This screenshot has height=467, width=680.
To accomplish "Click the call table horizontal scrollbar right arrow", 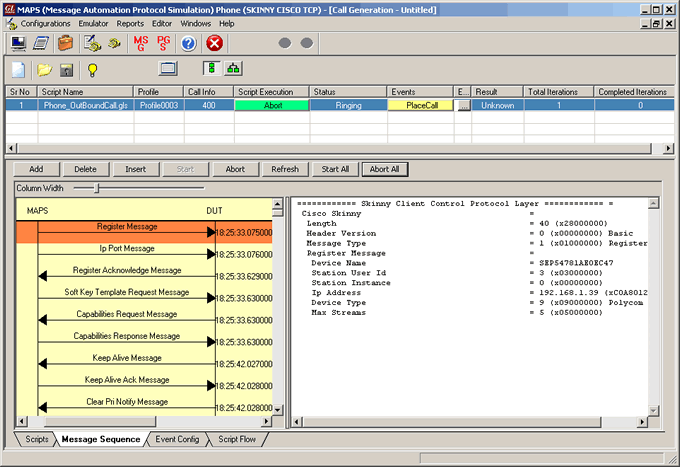I will 668,148.
